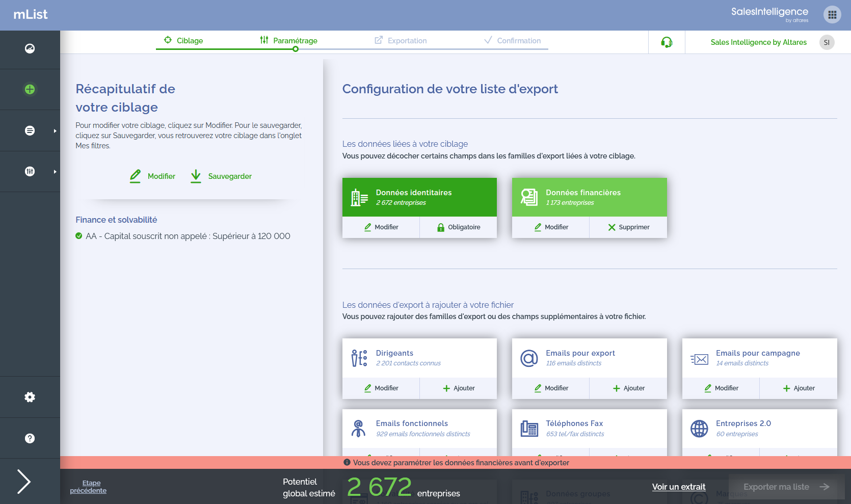Click the Téléphones Fax icon
This screenshot has height=504, width=851.
pos(529,429)
